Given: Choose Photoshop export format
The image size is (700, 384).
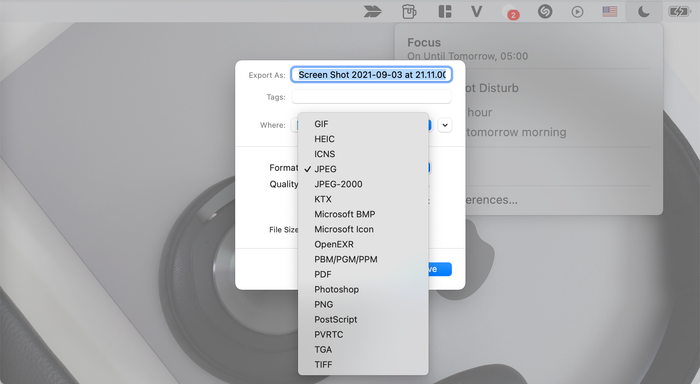Looking at the screenshot, I should pyautogui.click(x=363, y=289).
